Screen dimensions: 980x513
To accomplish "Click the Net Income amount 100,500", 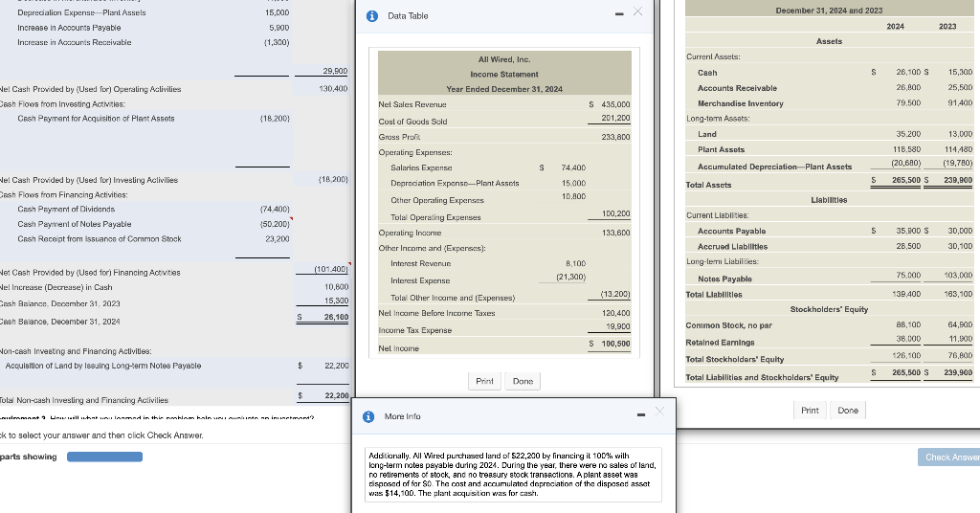I will pyautogui.click(x=615, y=344).
